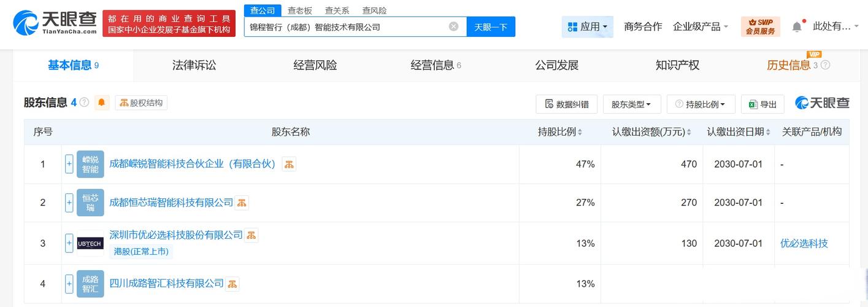
Task: Open the 优必选科技 related product link
Action: [804, 243]
